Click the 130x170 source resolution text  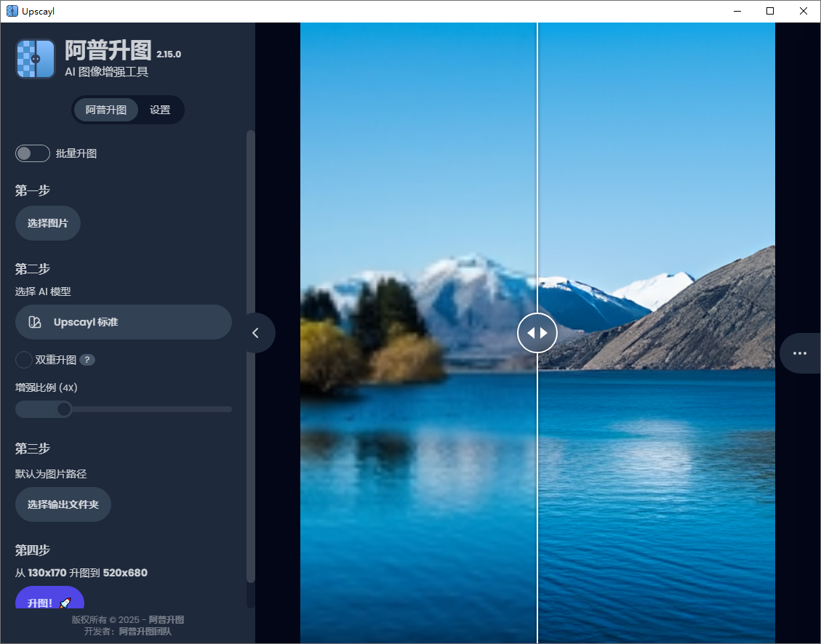(x=47, y=573)
